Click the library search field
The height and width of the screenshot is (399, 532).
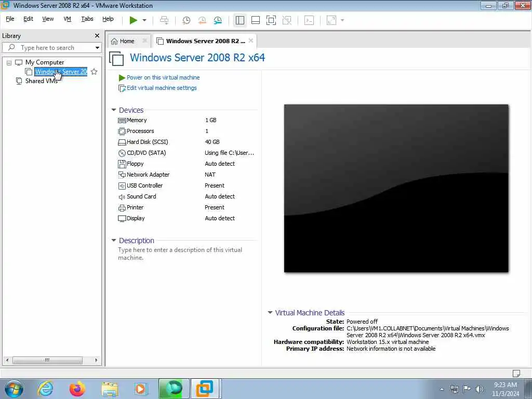pos(51,48)
